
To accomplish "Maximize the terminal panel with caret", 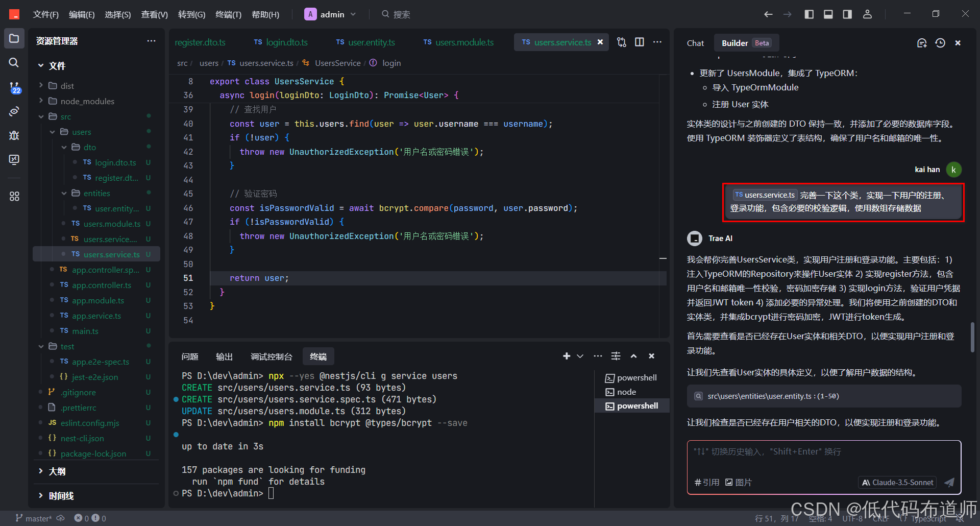I will coord(633,356).
